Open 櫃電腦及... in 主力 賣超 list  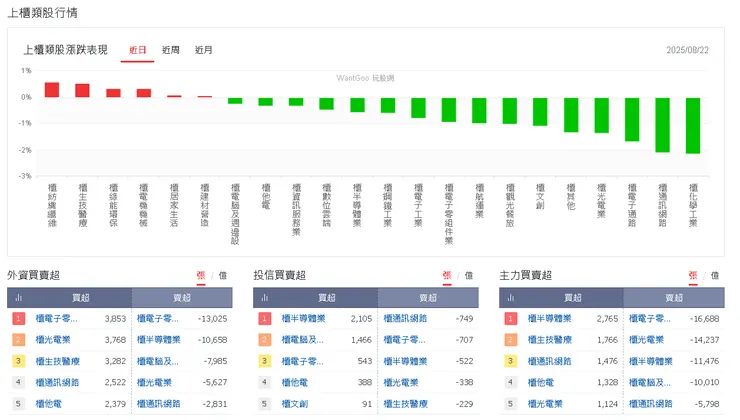[649, 382]
